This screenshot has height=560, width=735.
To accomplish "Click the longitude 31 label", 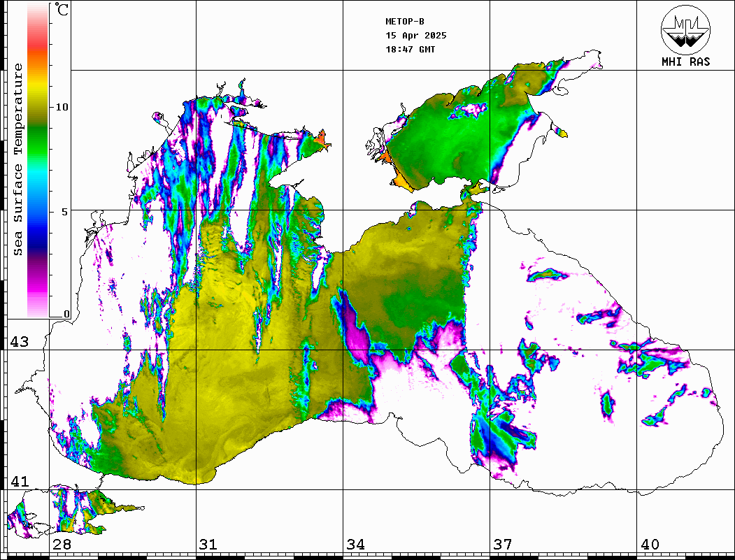I will (208, 545).
